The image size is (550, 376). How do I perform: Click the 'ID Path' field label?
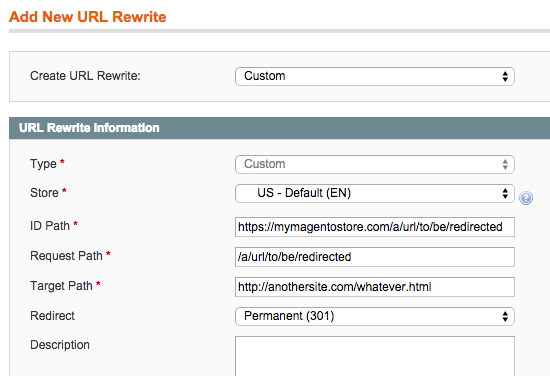coord(50,226)
